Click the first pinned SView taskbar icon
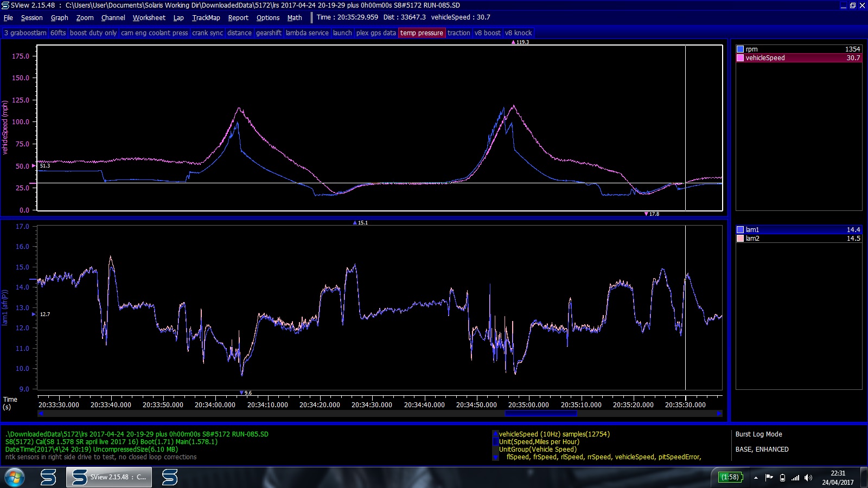Viewport: 868px width, 488px height. [48, 477]
